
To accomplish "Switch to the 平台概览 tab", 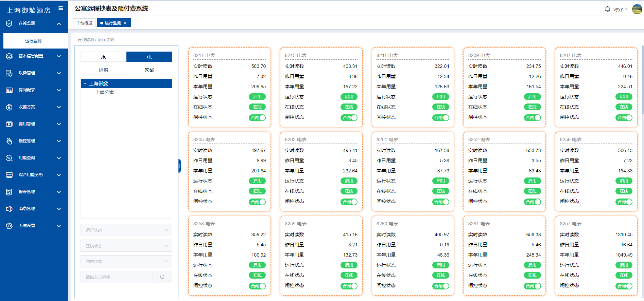I will pyautogui.click(x=84, y=23).
